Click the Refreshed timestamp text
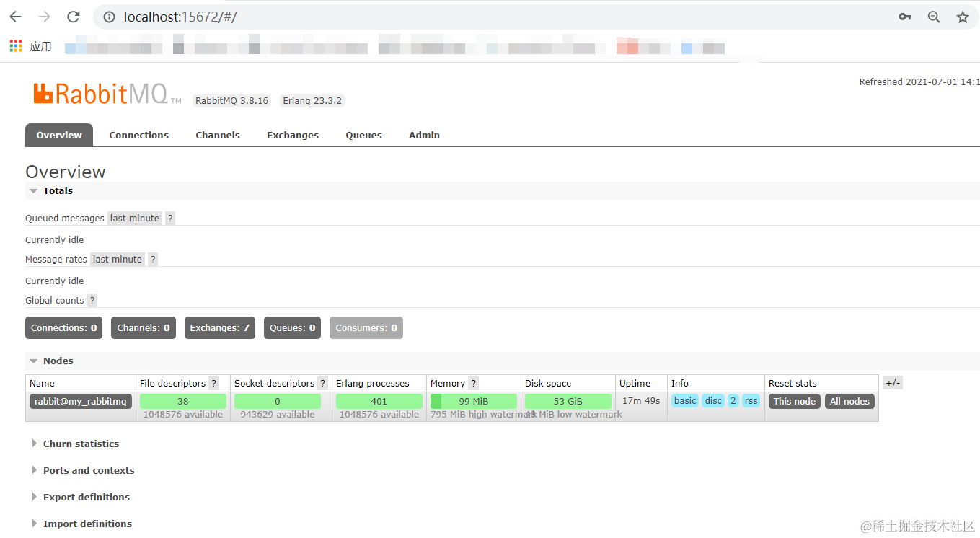The image size is (980, 538). pos(919,81)
